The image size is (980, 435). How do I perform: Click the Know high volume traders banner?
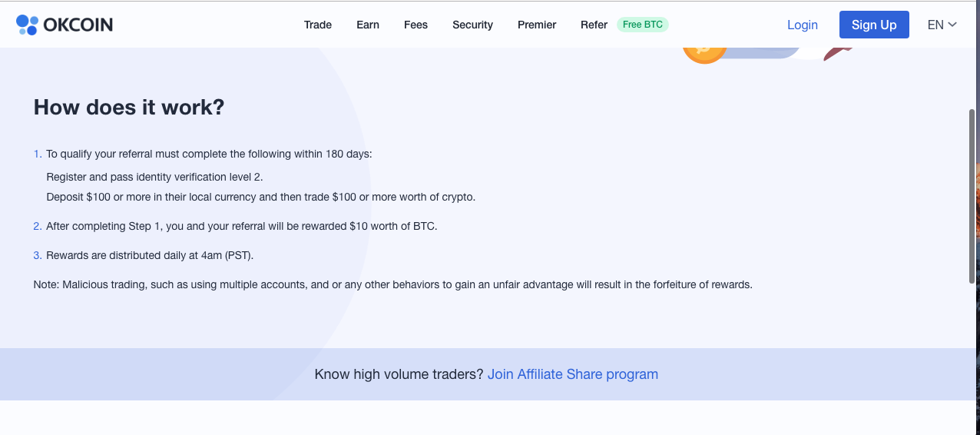point(487,374)
